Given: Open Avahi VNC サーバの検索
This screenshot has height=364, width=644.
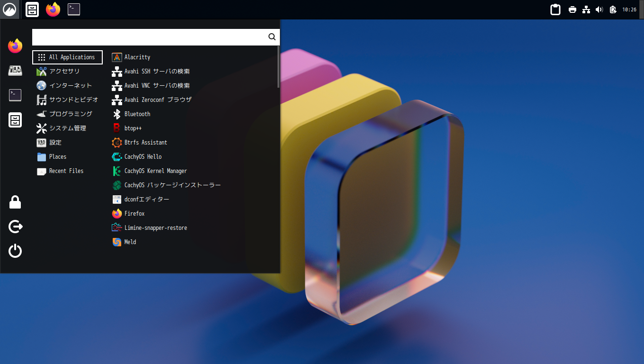Looking at the screenshot, I should [x=192, y=86].
